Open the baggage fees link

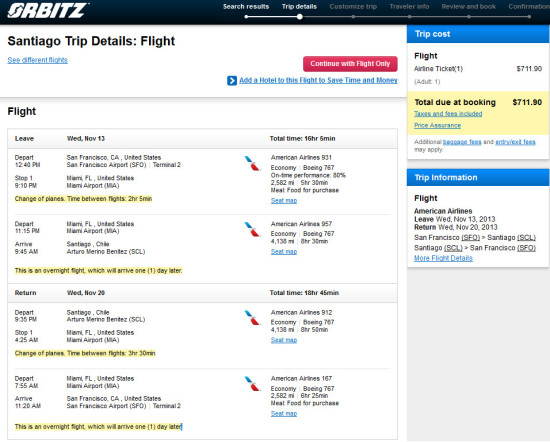[462, 142]
